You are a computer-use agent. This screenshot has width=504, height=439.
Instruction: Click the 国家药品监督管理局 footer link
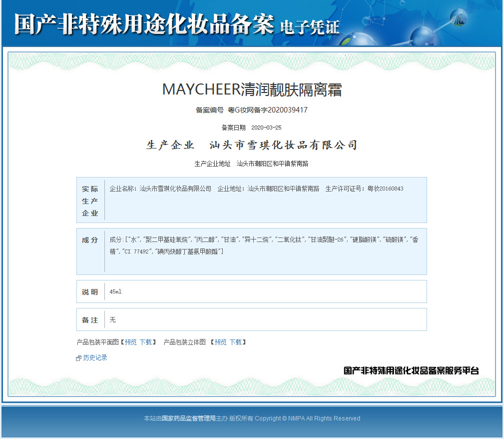tap(189, 418)
